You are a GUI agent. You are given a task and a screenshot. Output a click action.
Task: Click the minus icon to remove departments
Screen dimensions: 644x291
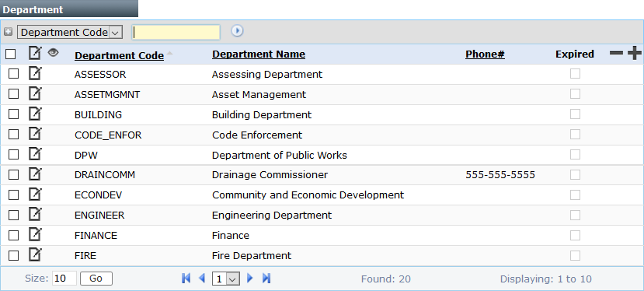(x=617, y=53)
